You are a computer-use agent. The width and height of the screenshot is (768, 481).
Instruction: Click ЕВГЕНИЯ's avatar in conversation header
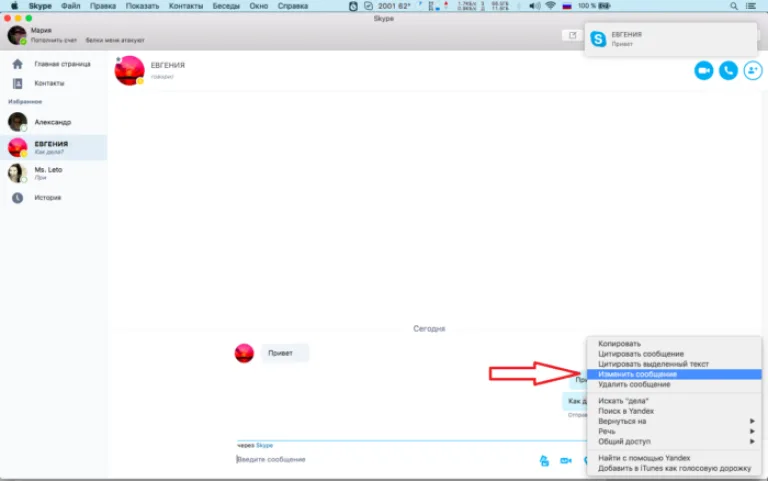[x=129, y=71]
